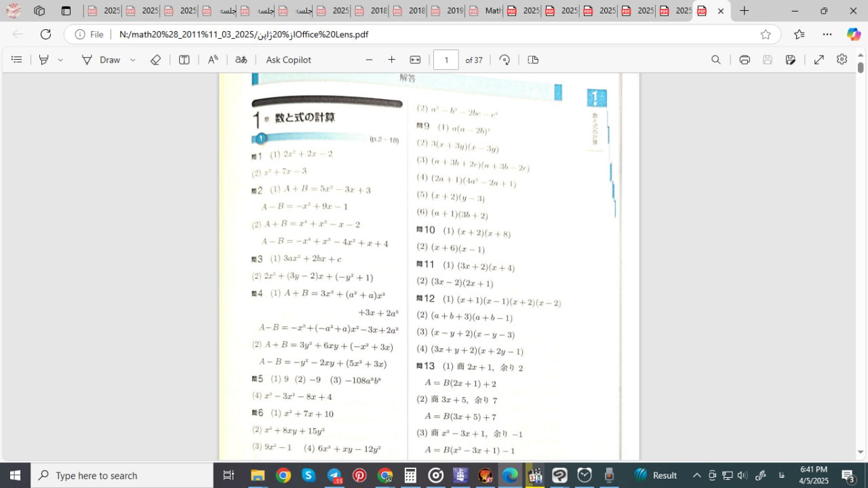The image size is (868, 488).
Task: Open the Translate tool
Action: [241, 60]
